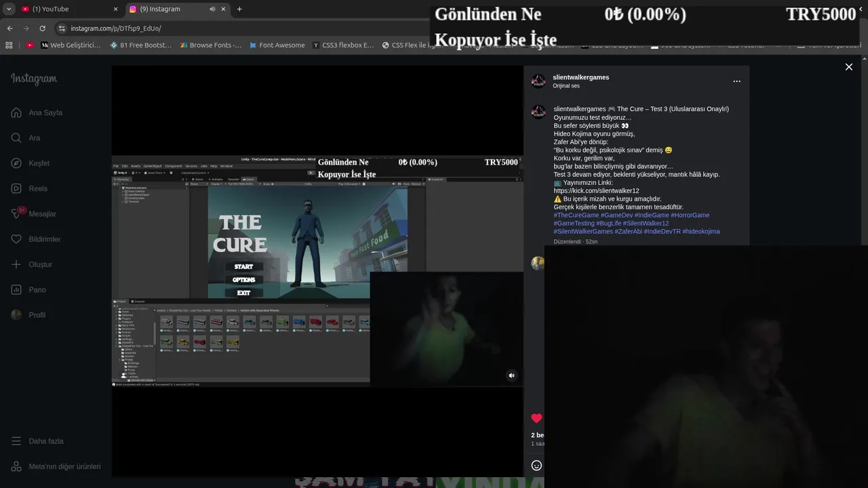Open Bildirimler notifications panel
The height and width of the screenshot is (488, 868).
point(36,239)
